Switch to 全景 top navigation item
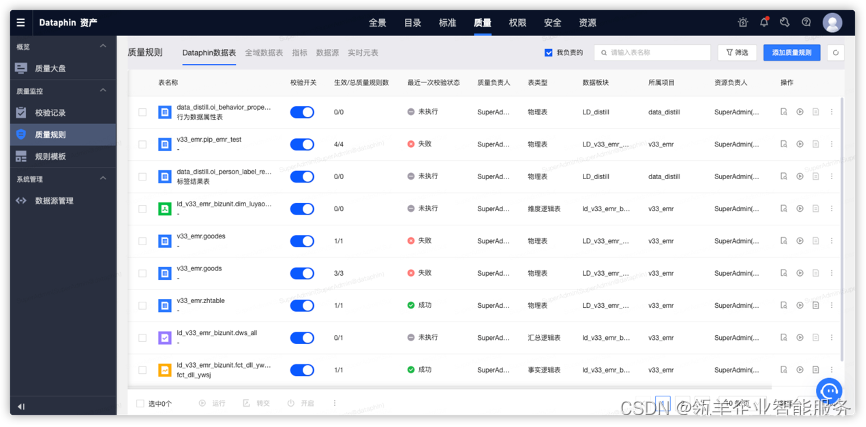 tap(377, 23)
